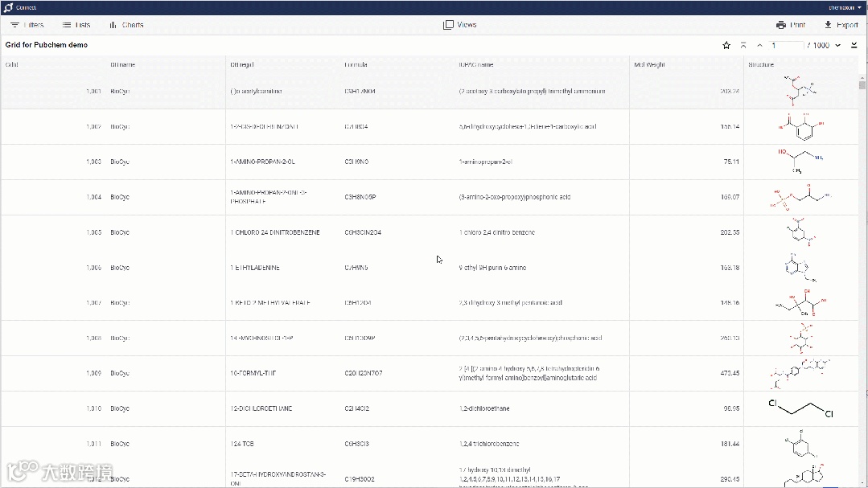
Task: Sort by IUPAC name column header
Action: (476, 65)
